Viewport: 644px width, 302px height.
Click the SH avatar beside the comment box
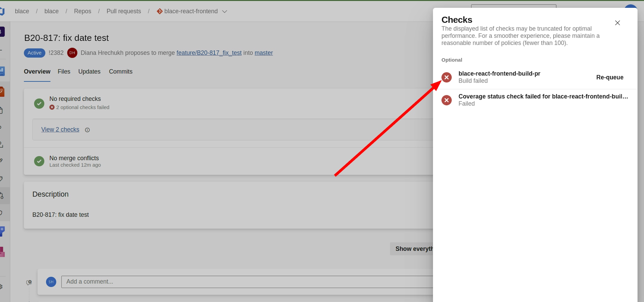[51, 282]
